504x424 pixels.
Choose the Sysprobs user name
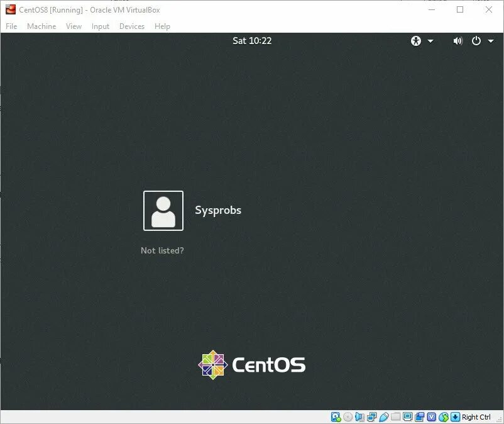[218, 210]
